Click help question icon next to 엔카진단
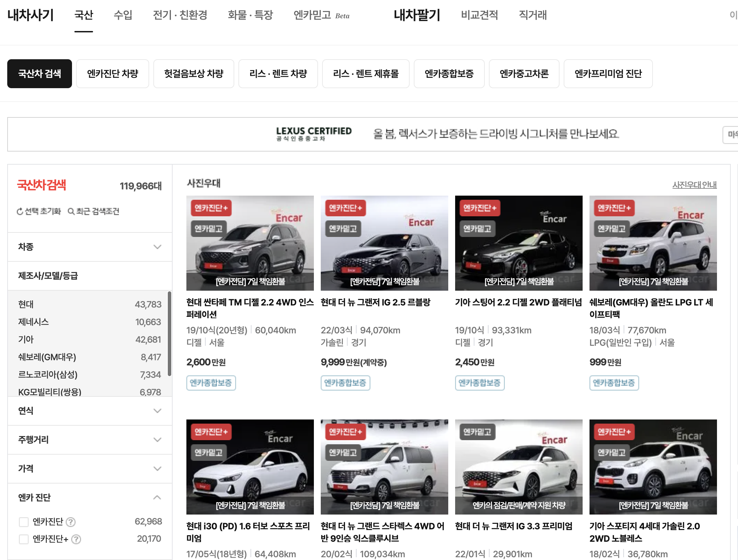Viewport: 738px width, 560px height. pyautogui.click(x=71, y=522)
